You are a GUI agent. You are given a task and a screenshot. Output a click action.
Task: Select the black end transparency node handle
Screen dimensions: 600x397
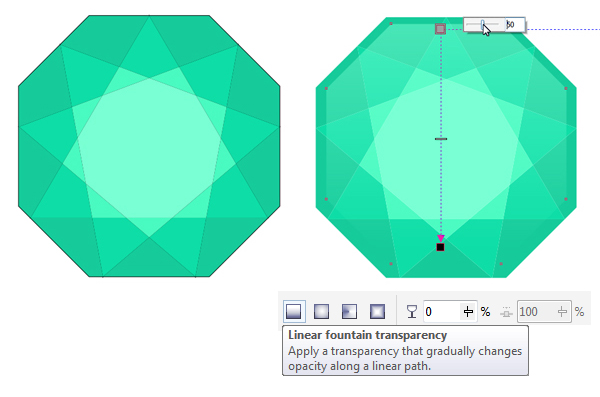440,247
